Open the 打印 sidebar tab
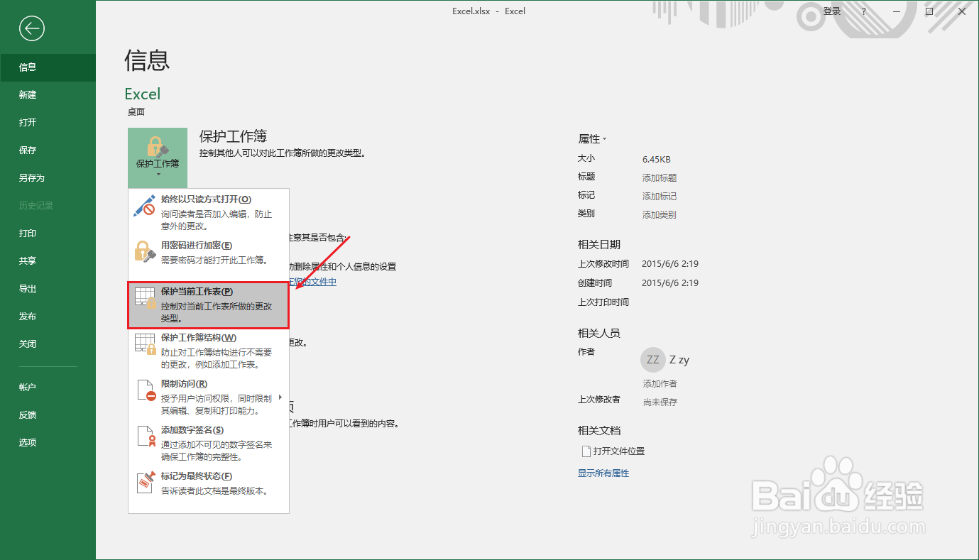Viewport: 979px width, 560px height. (48, 234)
